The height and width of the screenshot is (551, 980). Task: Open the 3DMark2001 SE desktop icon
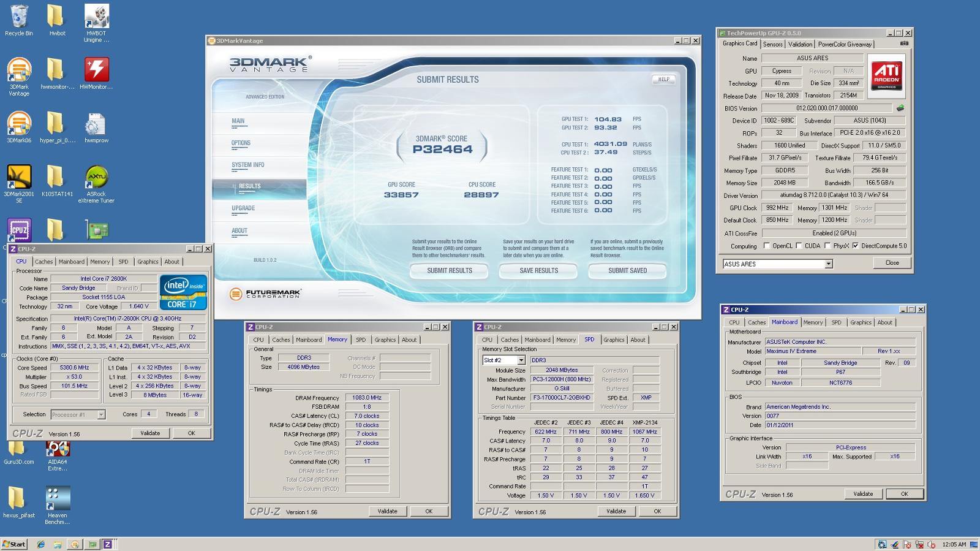19,184
